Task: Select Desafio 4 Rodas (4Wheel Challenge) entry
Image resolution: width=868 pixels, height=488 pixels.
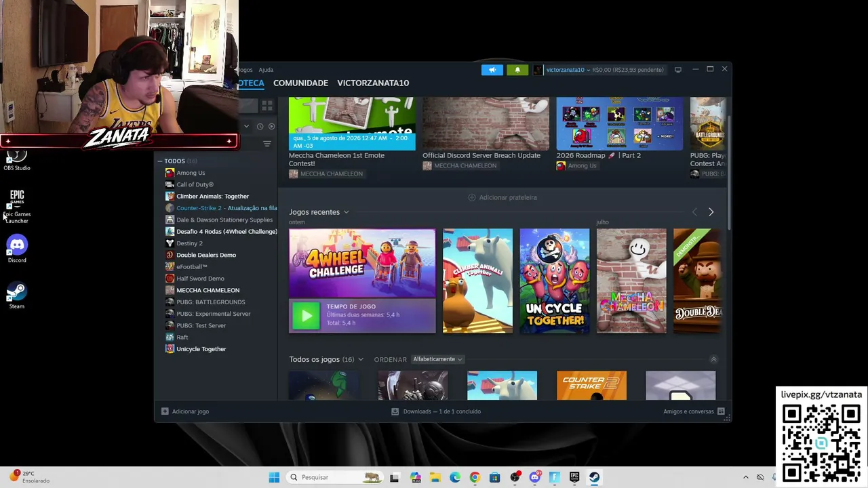Action: click(x=221, y=232)
